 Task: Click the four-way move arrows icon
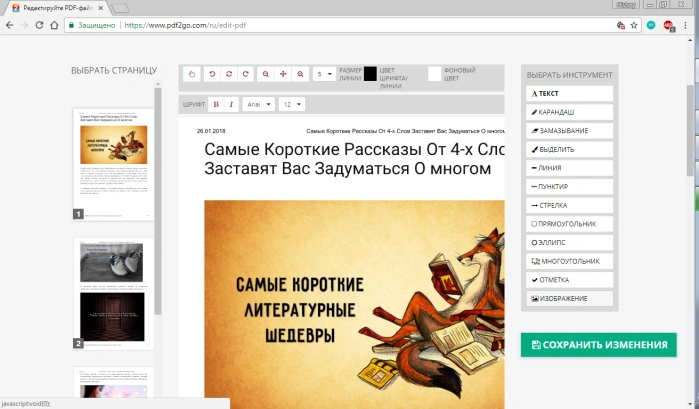(x=283, y=74)
